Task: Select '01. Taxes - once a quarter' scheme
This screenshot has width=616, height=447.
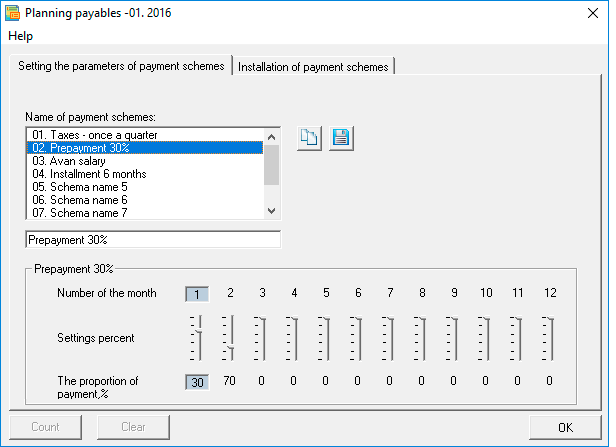Action: coord(145,135)
